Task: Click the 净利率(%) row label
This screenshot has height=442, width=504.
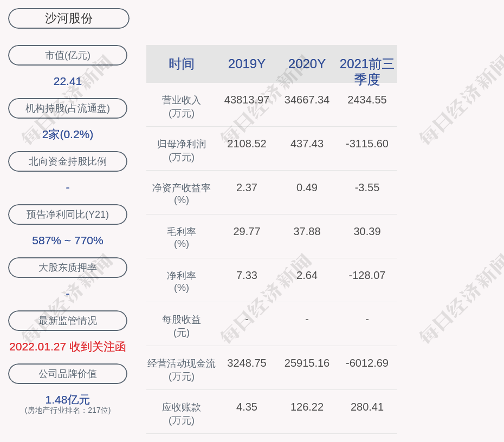Action: click(x=182, y=281)
